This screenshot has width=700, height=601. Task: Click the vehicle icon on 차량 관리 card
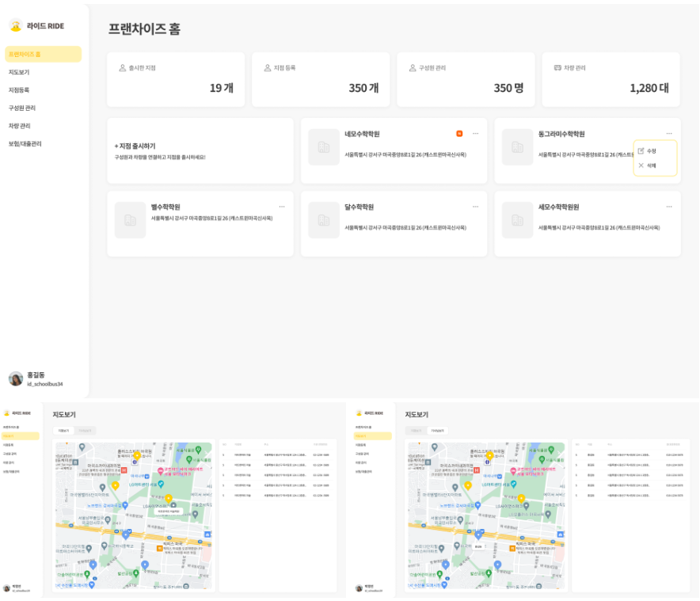557,68
